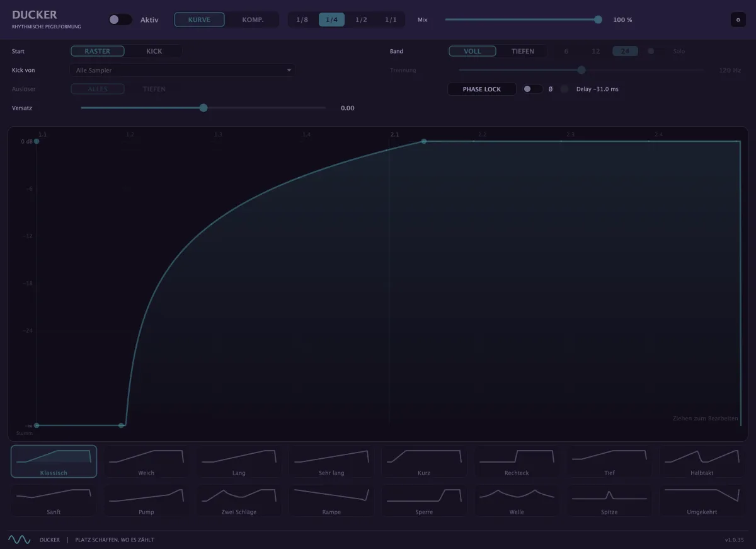Open the settings gear in the header
Image resolution: width=756 pixels, height=549 pixels.
click(738, 20)
